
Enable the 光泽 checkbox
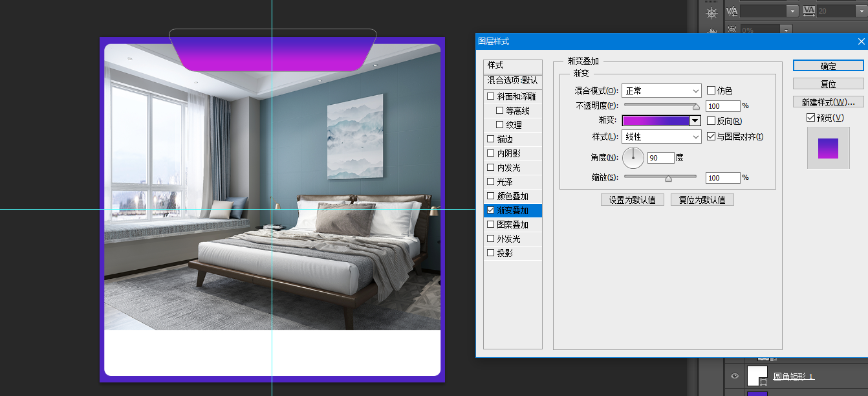(490, 182)
